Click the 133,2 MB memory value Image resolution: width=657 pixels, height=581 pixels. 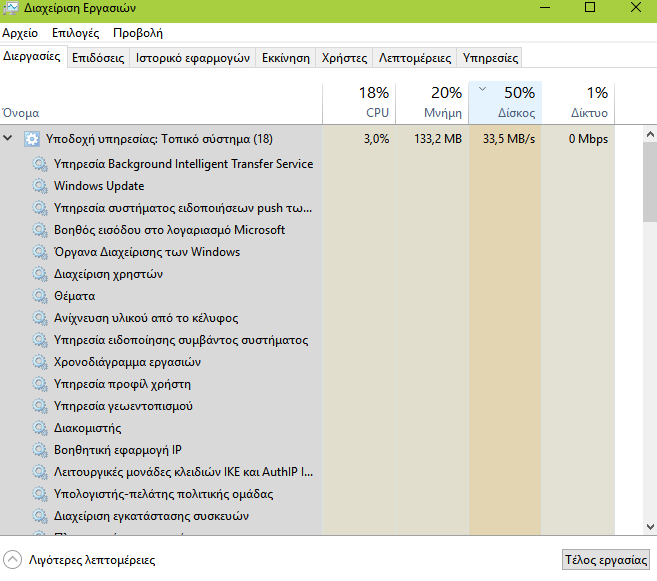click(x=438, y=139)
